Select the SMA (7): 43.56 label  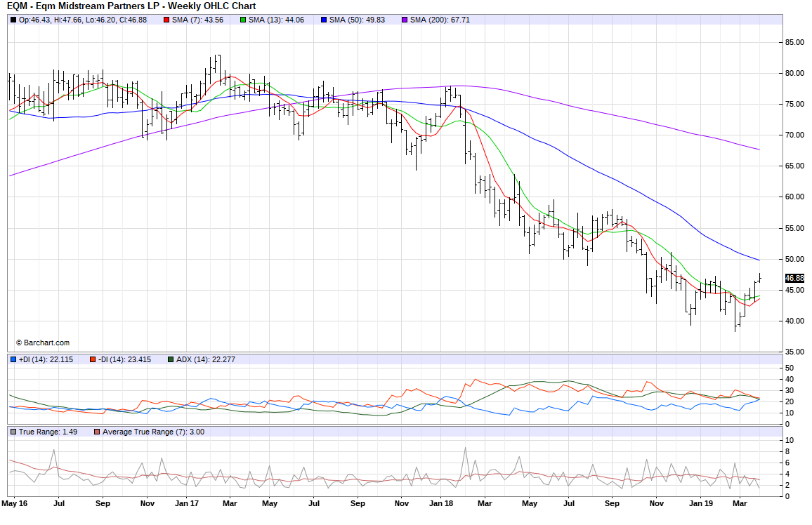pos(198,20)
